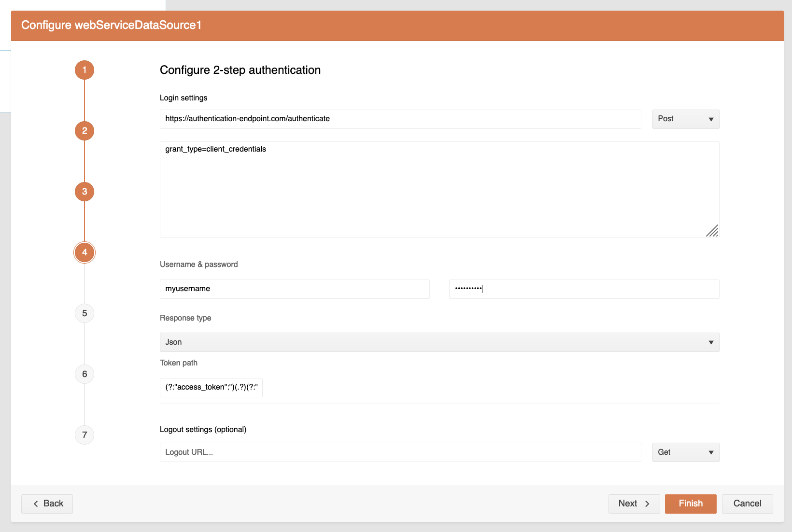Viewport: 792px width, 532px height.
Task: Go to step 5 of wizard
Action: pyautogui.click(x=85, y=313)
